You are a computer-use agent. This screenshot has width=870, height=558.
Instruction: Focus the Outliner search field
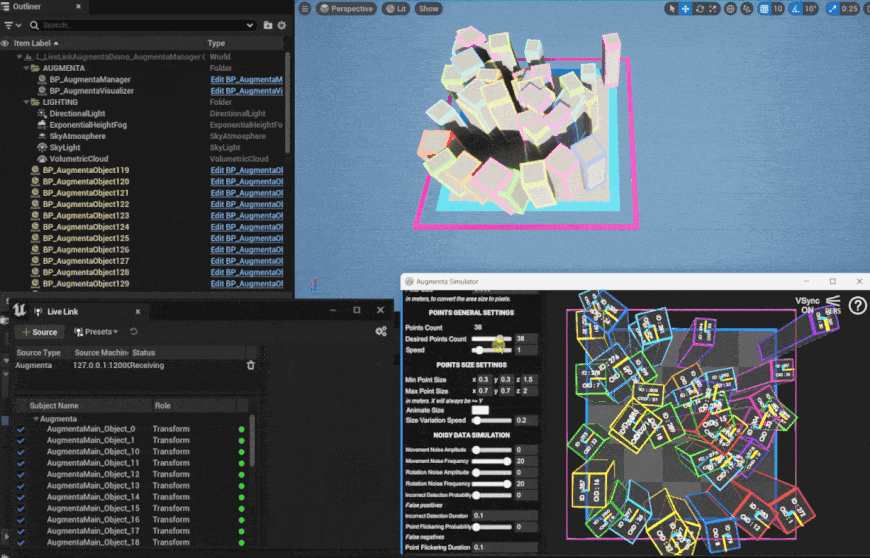click(141, 25)
